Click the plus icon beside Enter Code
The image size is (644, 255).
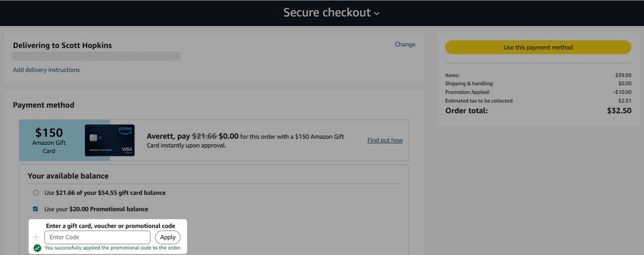(36, 237)
